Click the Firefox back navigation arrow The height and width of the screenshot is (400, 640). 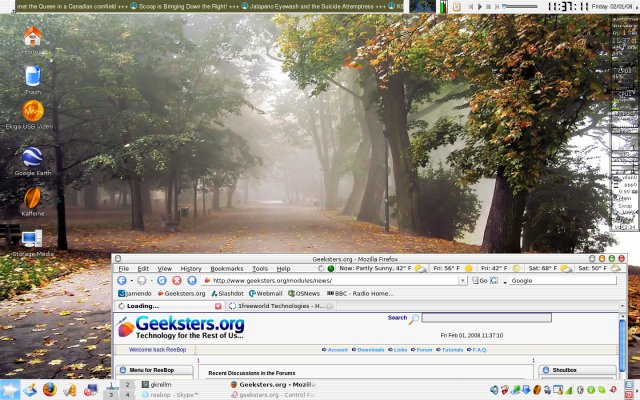coord(121,281)
